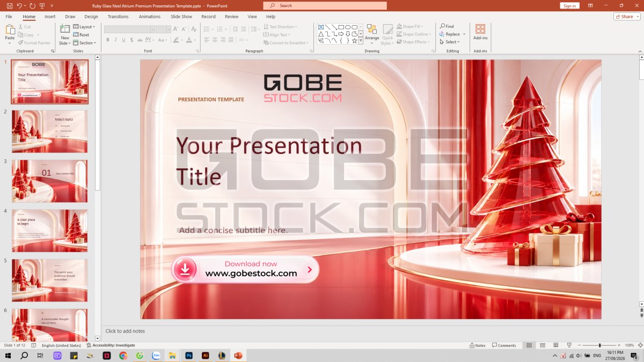Select slide 2 thumbnail Today's topics
Viewport: 644px width, 362px height.
pos(49,131)
